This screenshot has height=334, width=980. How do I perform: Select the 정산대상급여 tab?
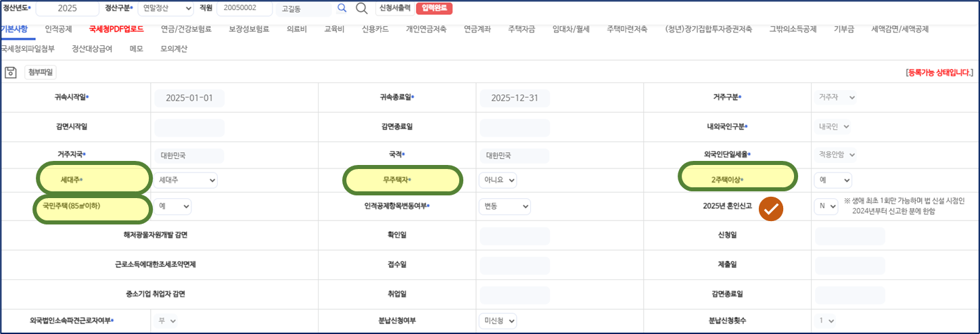pyautogui.click(x=92, y=49)
